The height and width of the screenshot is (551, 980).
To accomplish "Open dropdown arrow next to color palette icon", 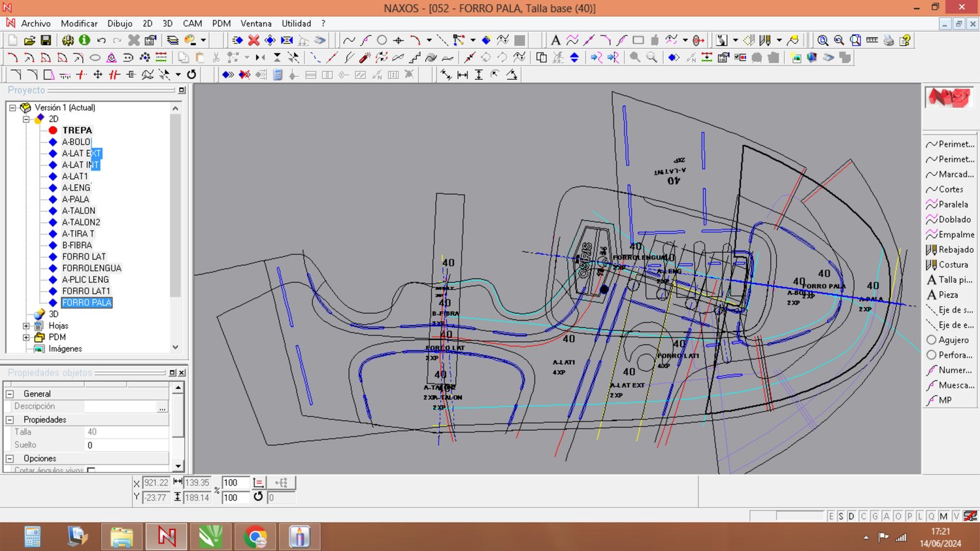I will pos(204,41).
